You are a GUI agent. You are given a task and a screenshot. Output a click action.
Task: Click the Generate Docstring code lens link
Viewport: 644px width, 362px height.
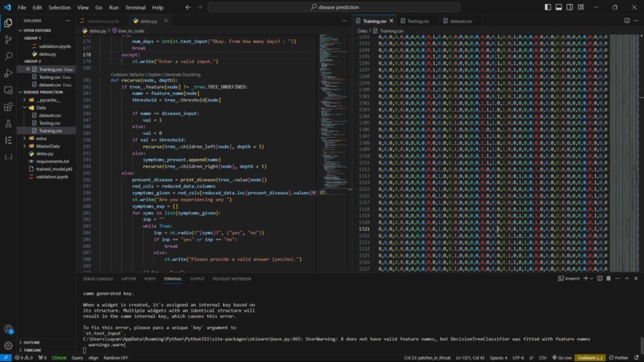click(182, 75)
